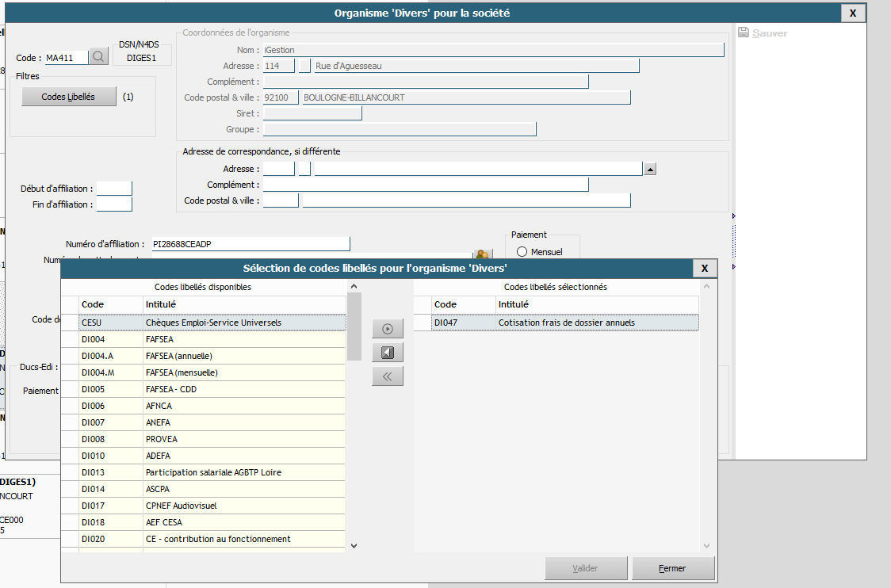This screenshot has width=891, height=588.
Task: Click the correspondence city name field
Action: click(467, 200)
